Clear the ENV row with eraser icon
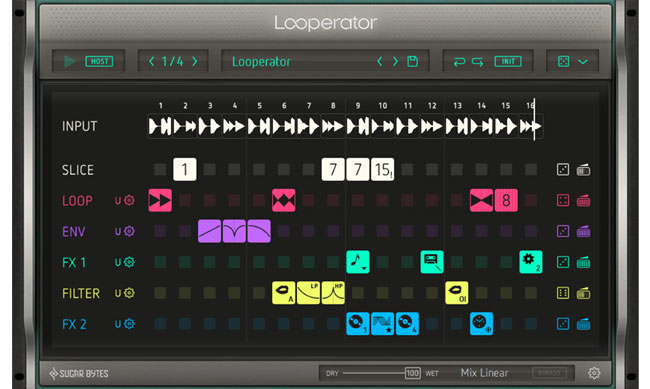This screenshot has height=389, width=650. click(x=583, y=231)
